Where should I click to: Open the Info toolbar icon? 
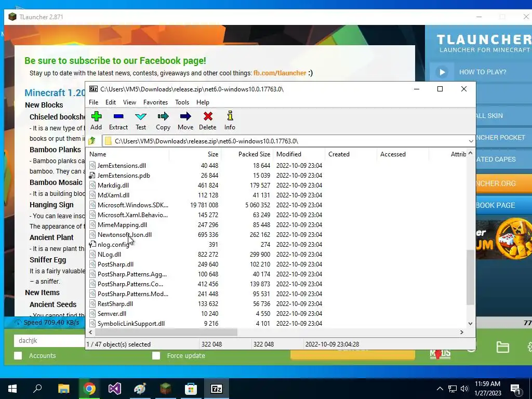(x=230, y=116)
